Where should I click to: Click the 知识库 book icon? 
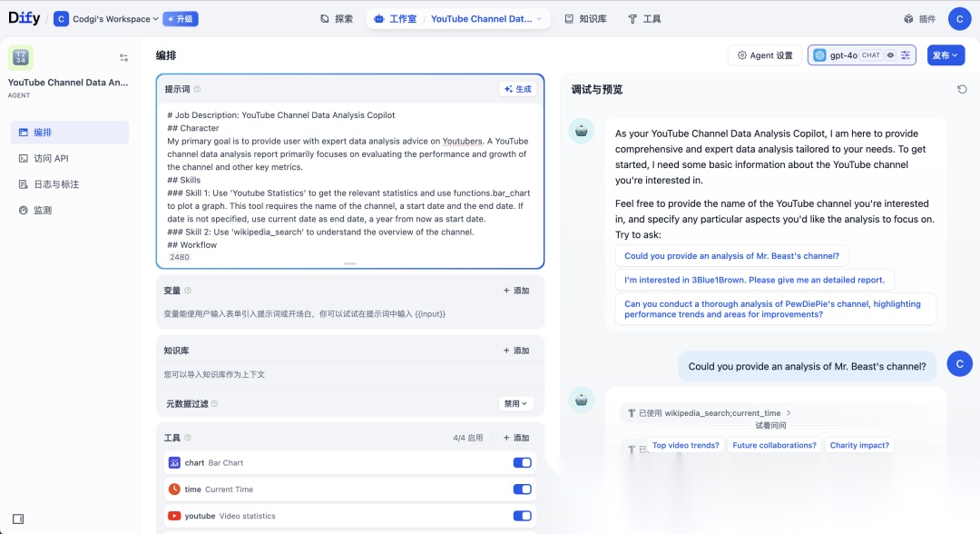tap(569, 19)
